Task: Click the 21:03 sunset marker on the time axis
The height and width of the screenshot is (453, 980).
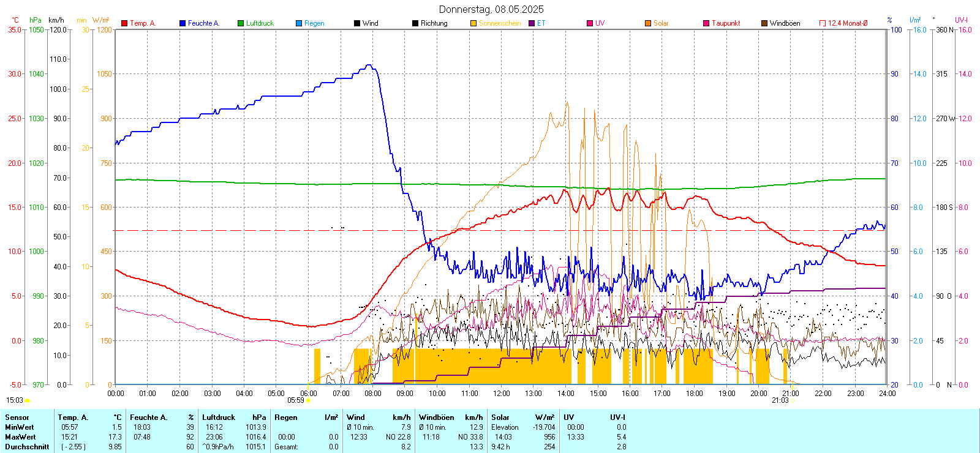Action: click(780, 400)
